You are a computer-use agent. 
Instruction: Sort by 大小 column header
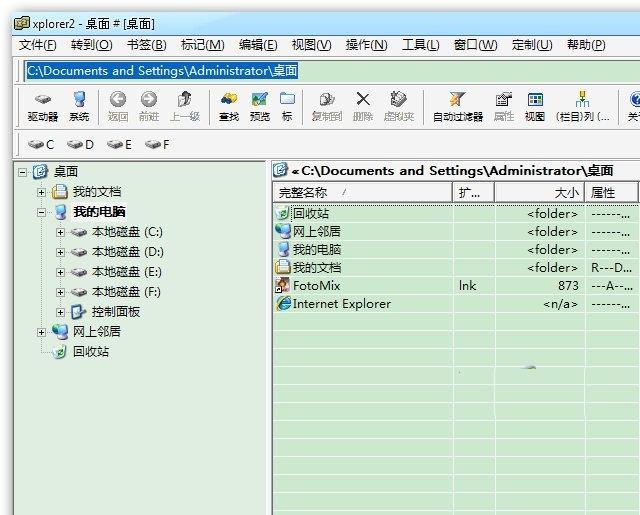539,192
